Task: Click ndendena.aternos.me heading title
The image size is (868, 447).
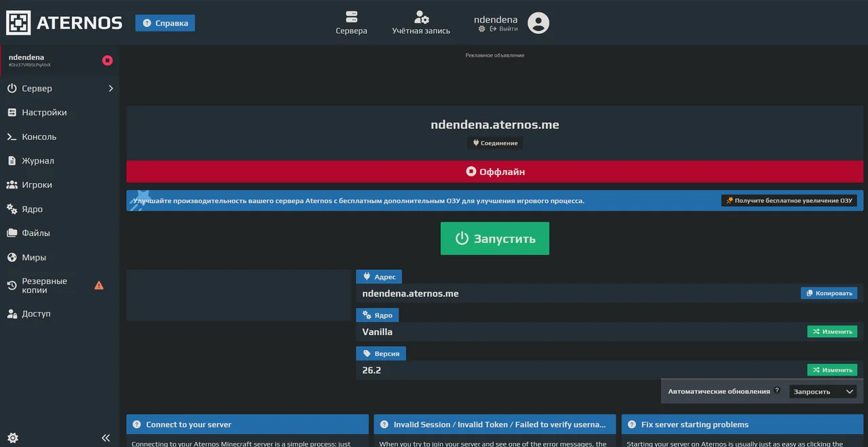Action: (x=495, y=125)
